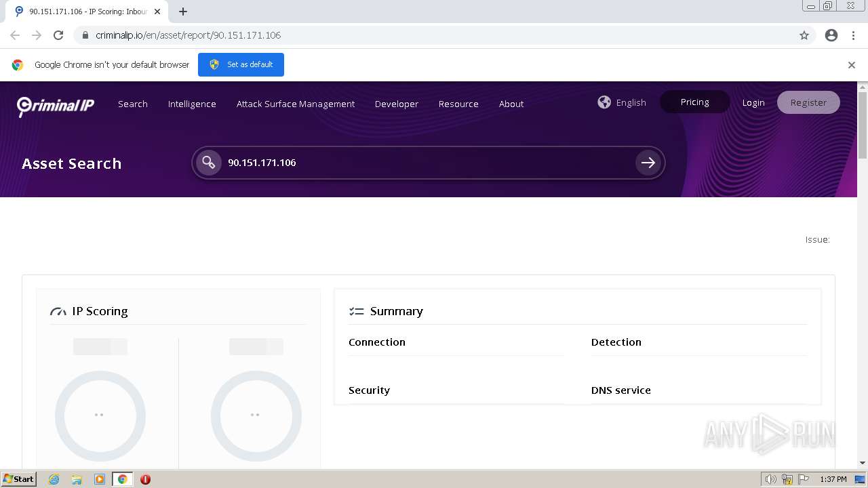The image size is (868, 488).
Task: Close the 90.151.171.106 IP Scoring tab
Action: (157, 12)
